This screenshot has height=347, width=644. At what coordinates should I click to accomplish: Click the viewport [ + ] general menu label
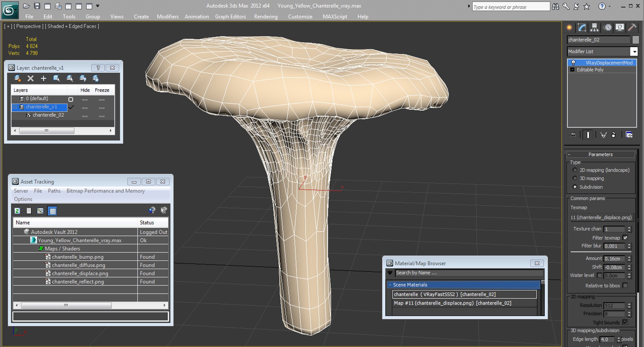[x=8, y=26]
